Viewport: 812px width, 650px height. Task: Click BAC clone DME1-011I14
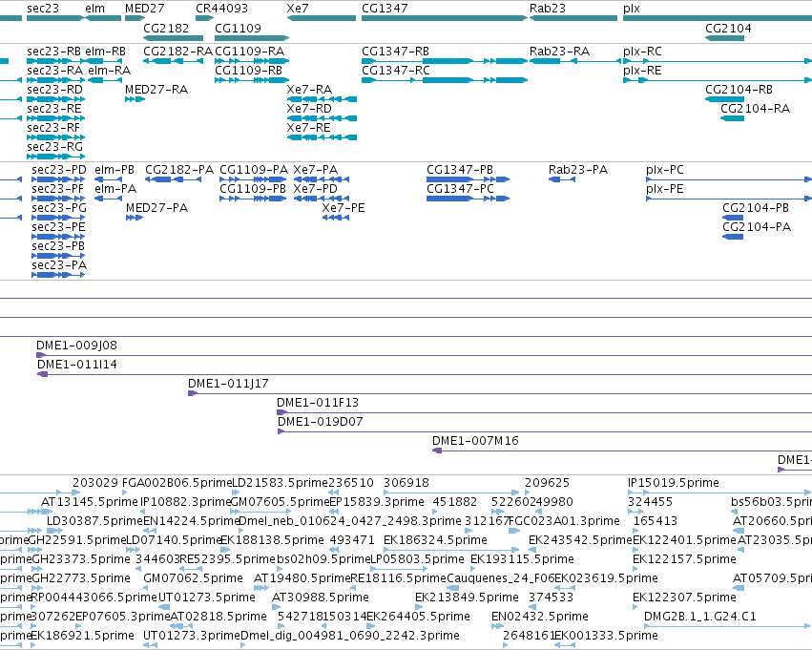(77, 365)
